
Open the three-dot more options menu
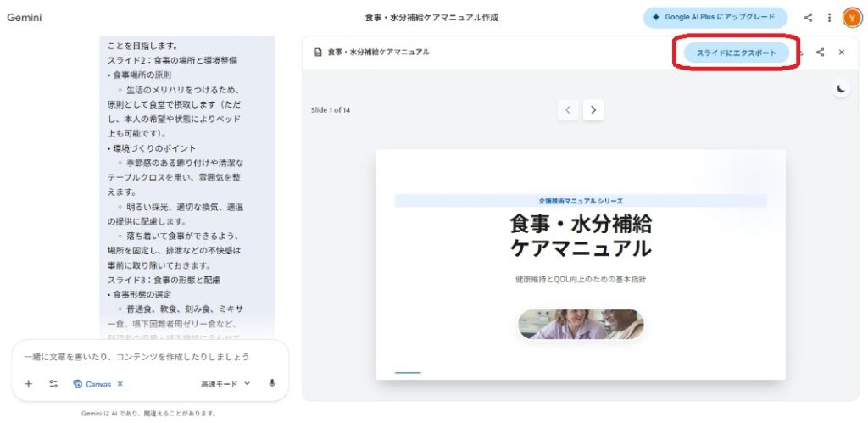(829, 18)
